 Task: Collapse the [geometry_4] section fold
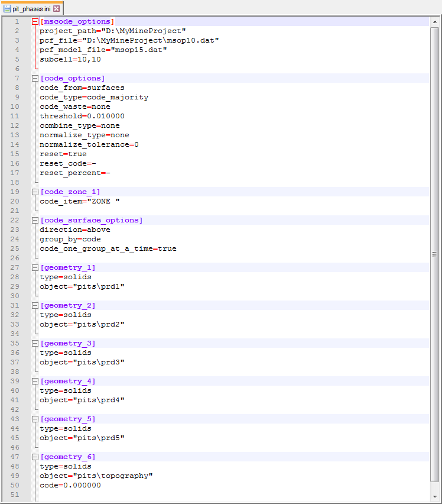tap(35, 381)
